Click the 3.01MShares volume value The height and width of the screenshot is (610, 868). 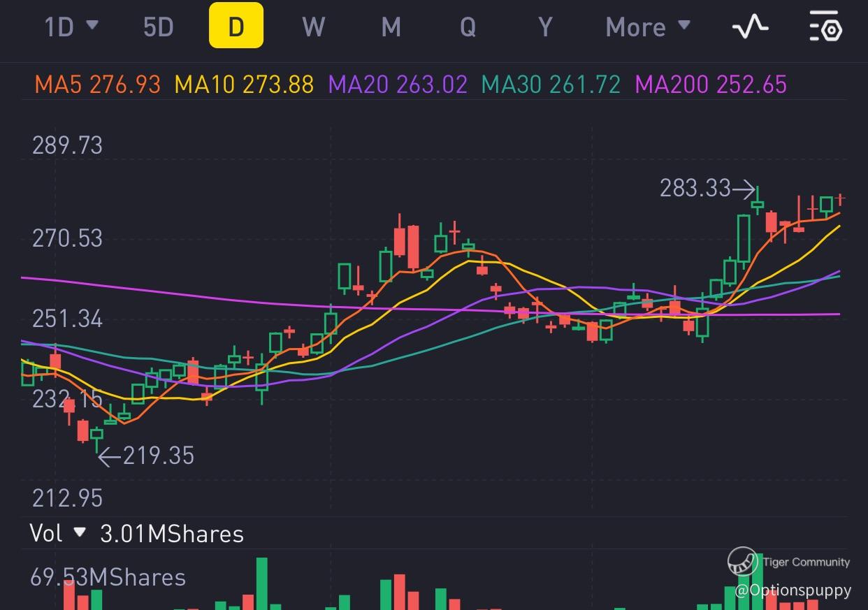172,534
